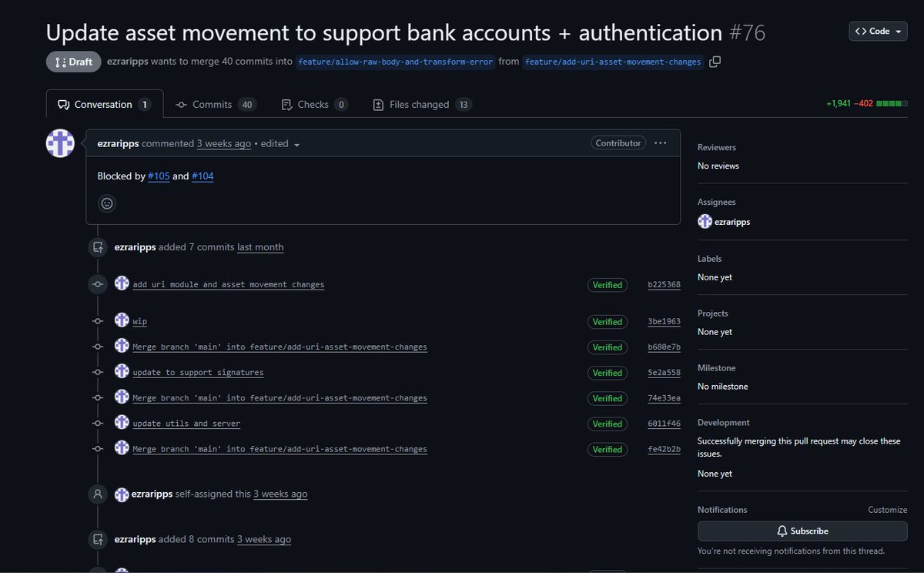This screenshot has width=924, height=573.
Task: Copy the branch name to clipboard
Action: point(715,62)
